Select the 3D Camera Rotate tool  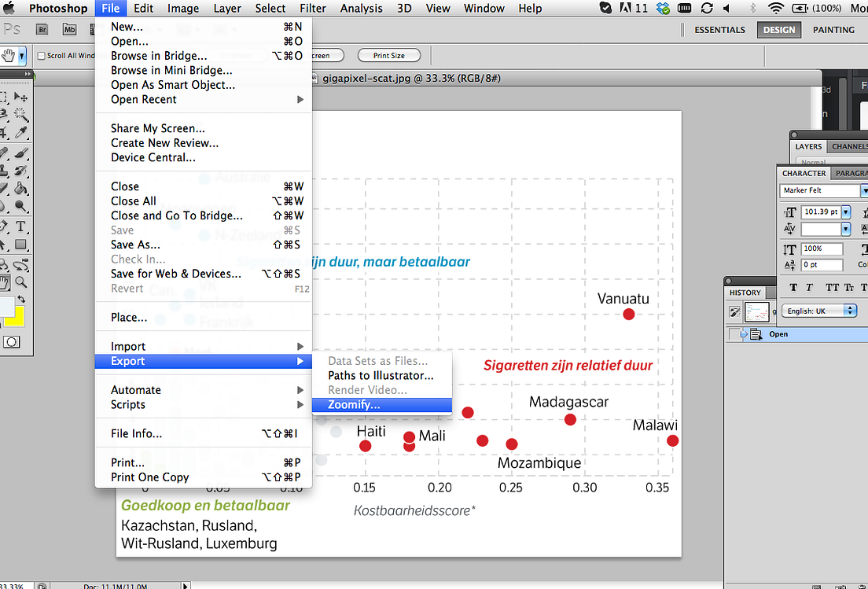coord(21,264)
